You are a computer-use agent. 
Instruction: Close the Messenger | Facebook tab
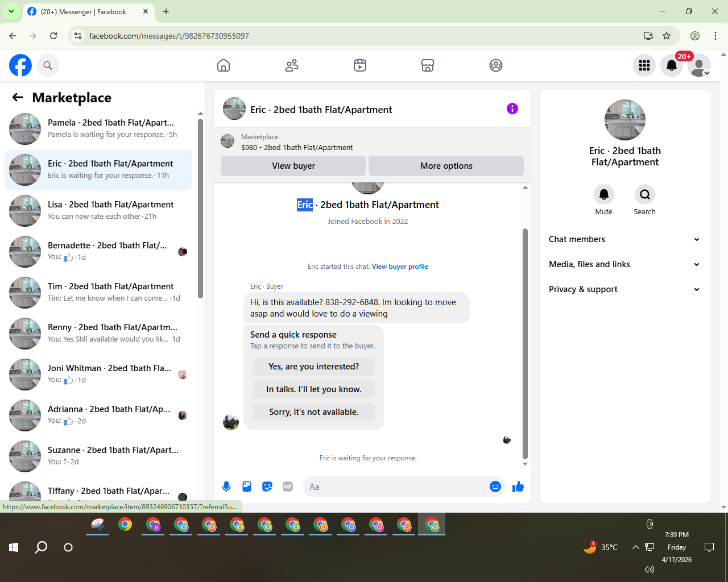pyautogui.click(x=146, y=11)
